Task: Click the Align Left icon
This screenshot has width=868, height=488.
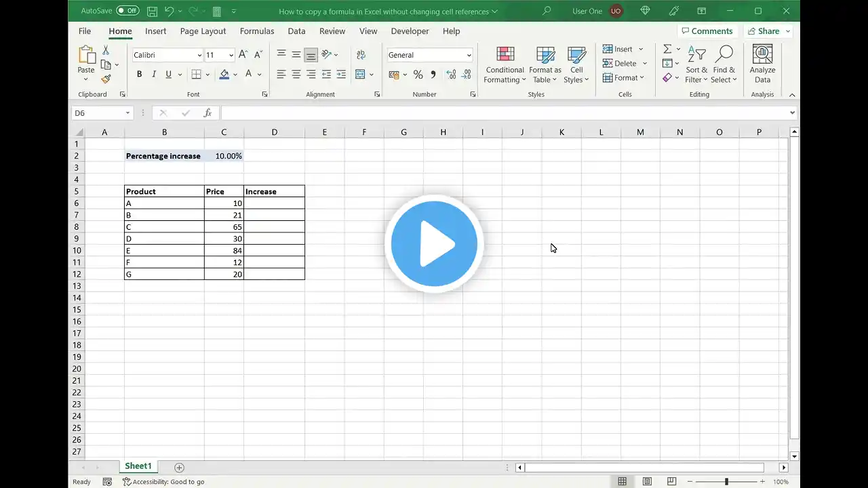Action: (x=281, y=75)
